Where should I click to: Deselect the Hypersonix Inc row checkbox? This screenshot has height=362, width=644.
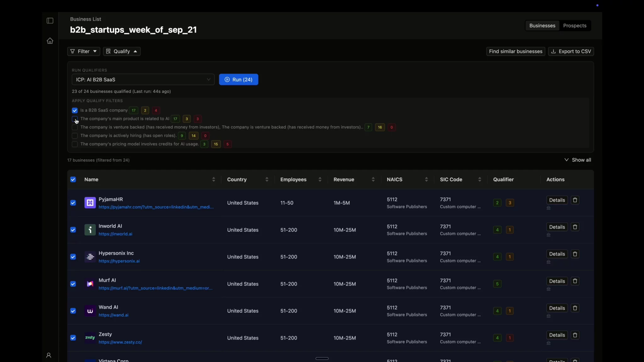[x=73, y=257]
